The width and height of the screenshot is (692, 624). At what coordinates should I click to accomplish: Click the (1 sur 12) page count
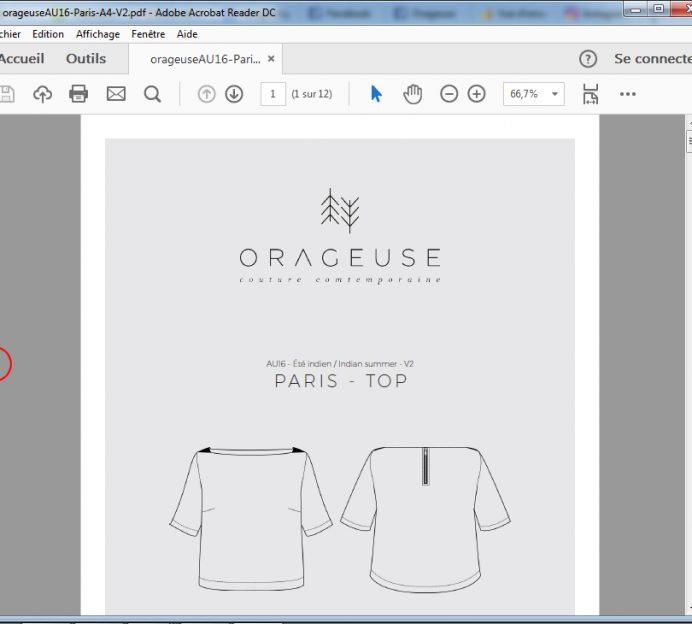point(312,94)
